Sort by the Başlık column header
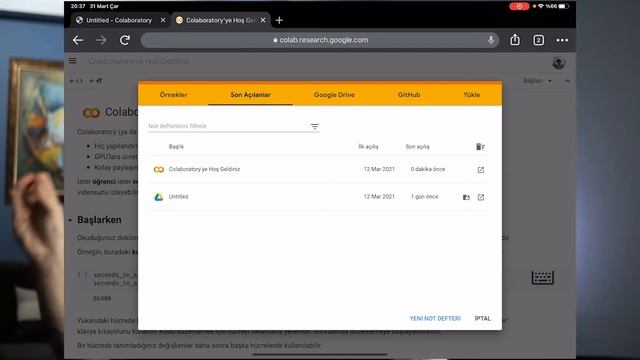The height and width of the screenshot is (360, 640). [176, 147]
